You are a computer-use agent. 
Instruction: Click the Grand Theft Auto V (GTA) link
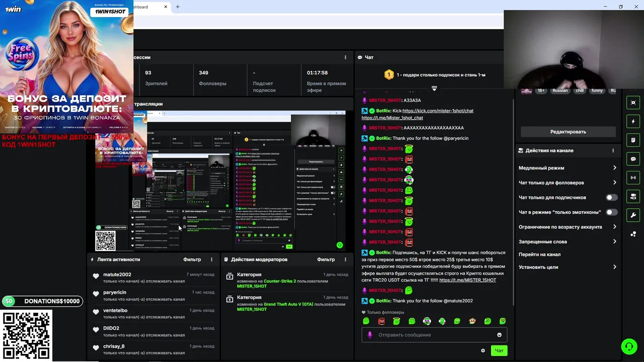(288, 304)
